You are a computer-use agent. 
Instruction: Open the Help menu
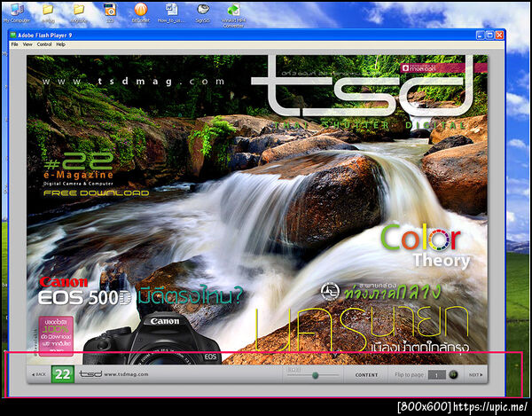point(60,44)
